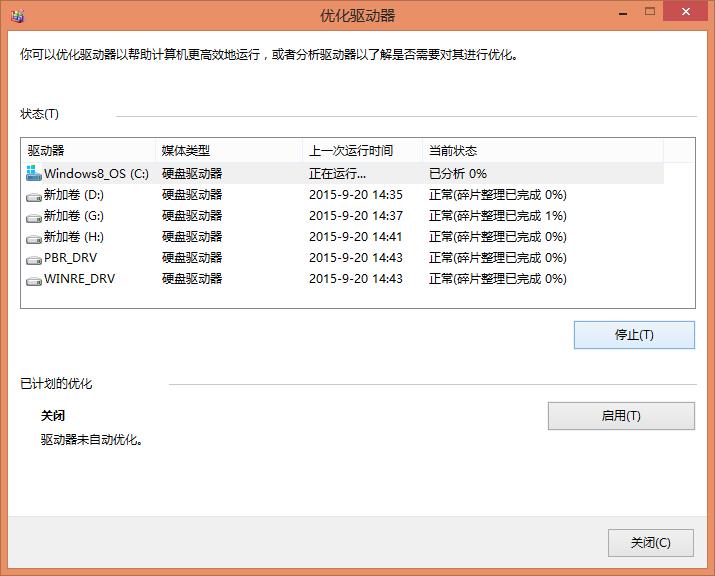Click the 硬盘驱动器 media type for WINRE_DRV
715x576 pixels.
(x=192, y=279)
